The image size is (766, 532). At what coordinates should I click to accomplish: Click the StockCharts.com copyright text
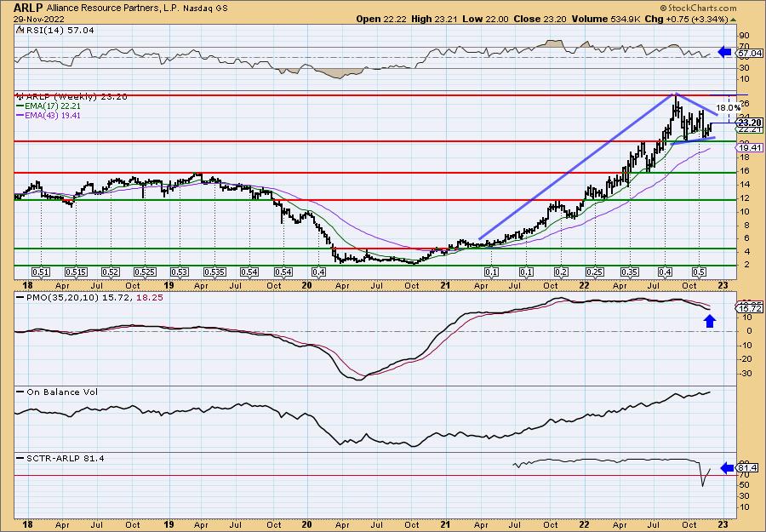pos(698,8)
